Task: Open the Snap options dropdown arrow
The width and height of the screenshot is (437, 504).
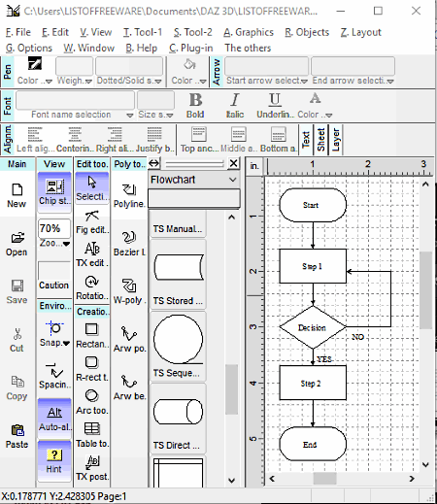Action: [66, 343]
